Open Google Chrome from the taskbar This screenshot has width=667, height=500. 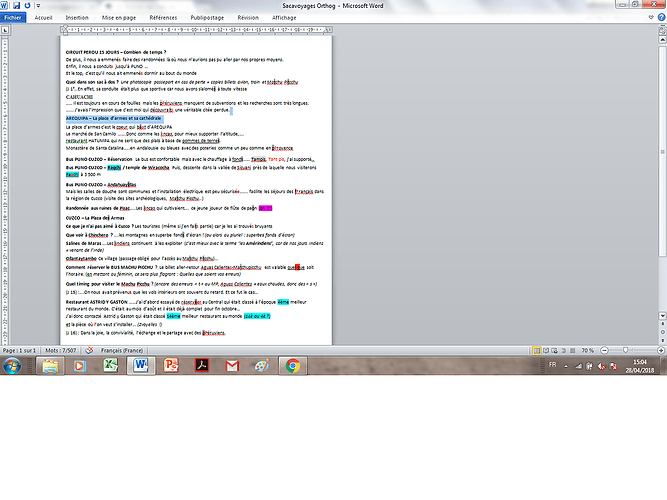(x=292, y=366)
